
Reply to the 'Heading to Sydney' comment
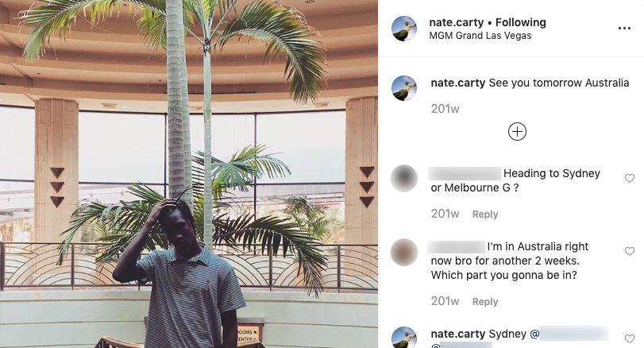coord(485,214)
